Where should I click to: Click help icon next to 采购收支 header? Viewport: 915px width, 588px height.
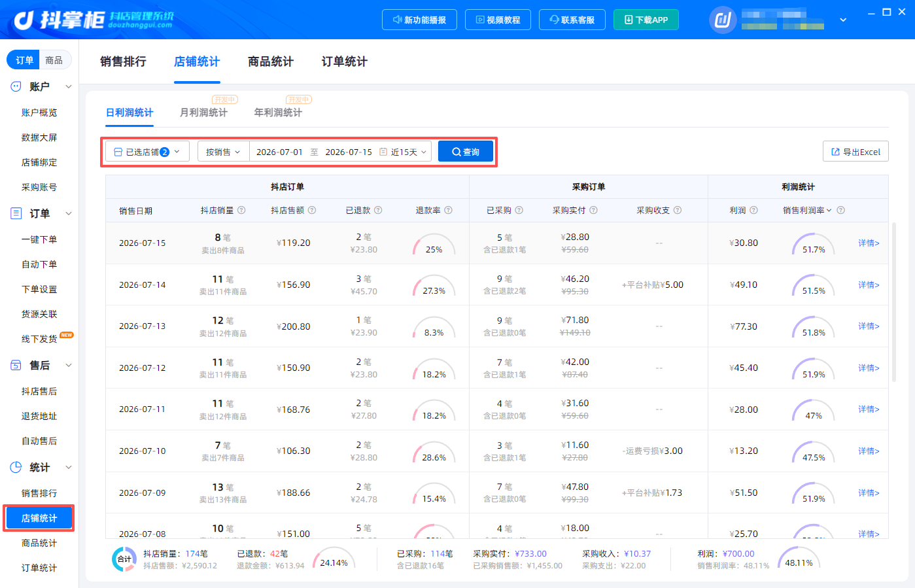pos(678,210)
